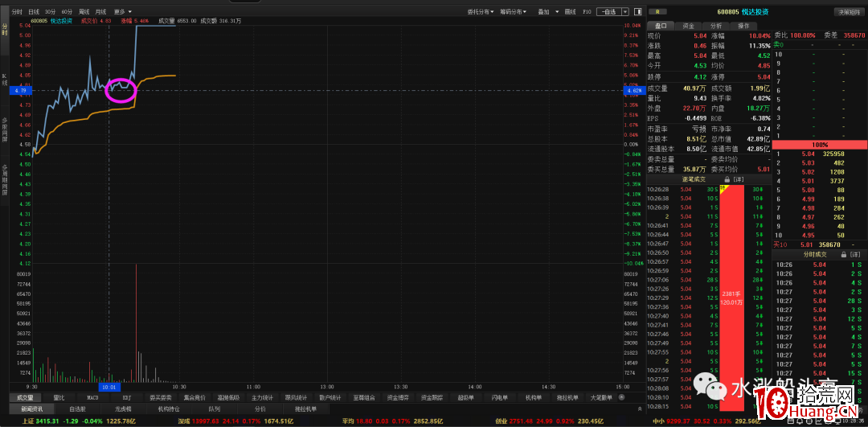Screen dimensions: 868x427
Task: Select the 分时 vertical sidebar tab
Action: pos(5,30)
